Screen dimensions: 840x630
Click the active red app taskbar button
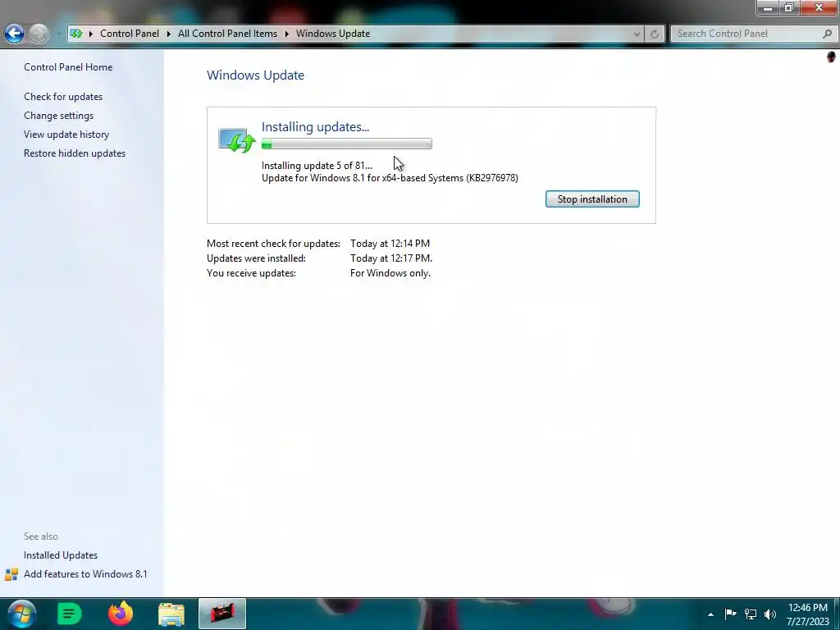(x=222, y=614)
